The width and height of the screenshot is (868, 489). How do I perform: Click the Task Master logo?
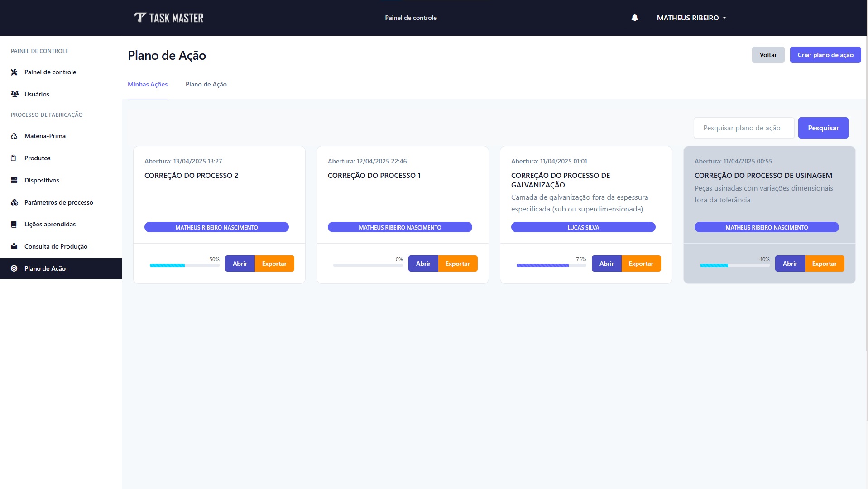click(169, 18)
